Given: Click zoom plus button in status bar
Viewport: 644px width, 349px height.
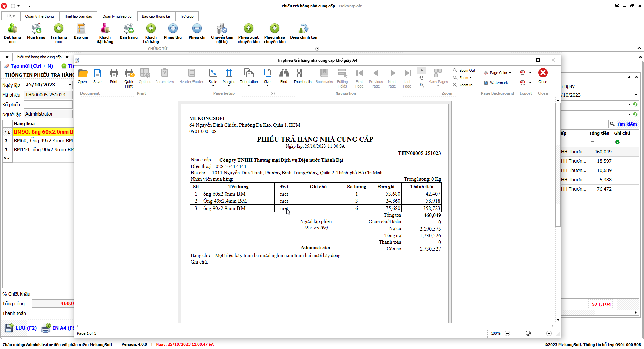Looking at the screenshot, I should click(549, 333).
